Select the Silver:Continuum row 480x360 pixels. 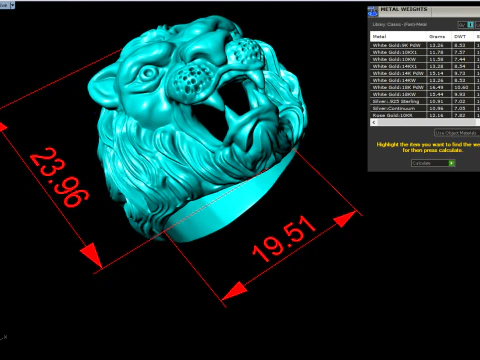(x=425, y=108)
